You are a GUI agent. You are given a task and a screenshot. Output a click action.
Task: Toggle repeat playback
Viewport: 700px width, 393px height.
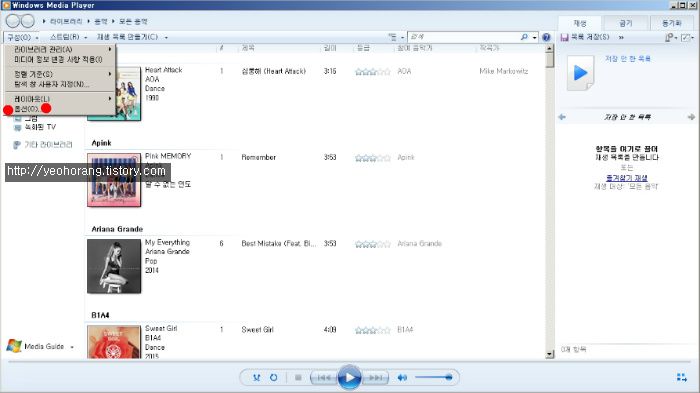[273, 377]
